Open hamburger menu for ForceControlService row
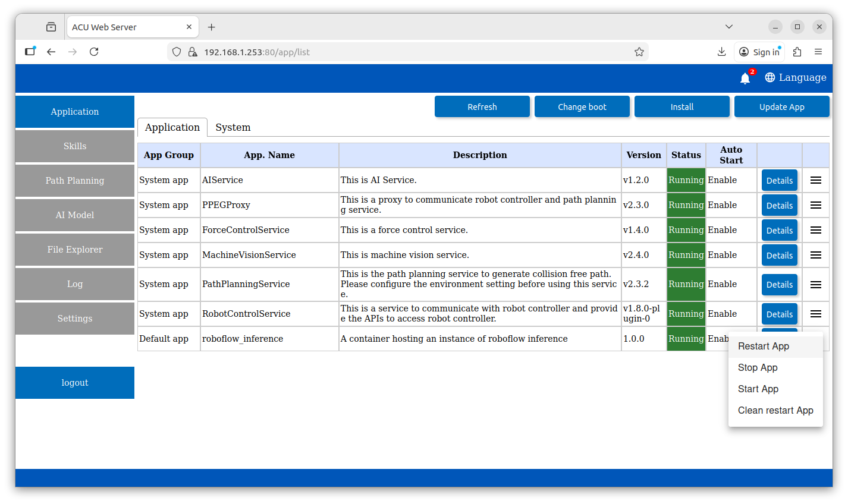This screenshot has height=504, width=848. [x=816, y=230]
